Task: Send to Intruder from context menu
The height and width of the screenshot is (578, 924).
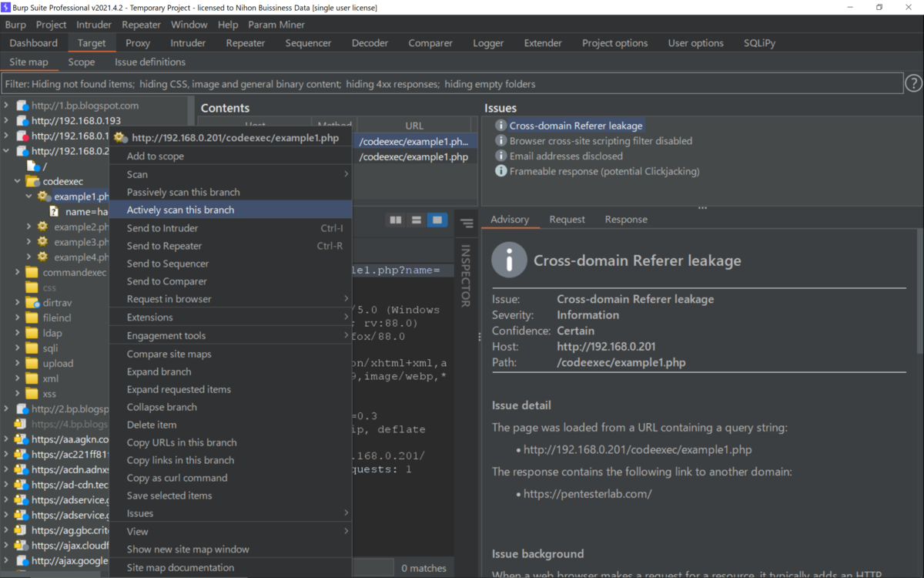Action: 230,228
